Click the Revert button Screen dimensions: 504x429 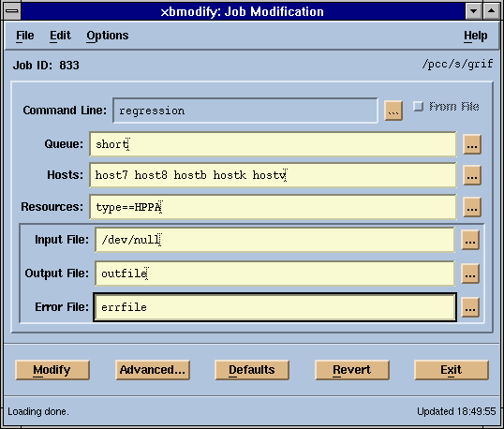pyautogui.click(x=352, y=370)
